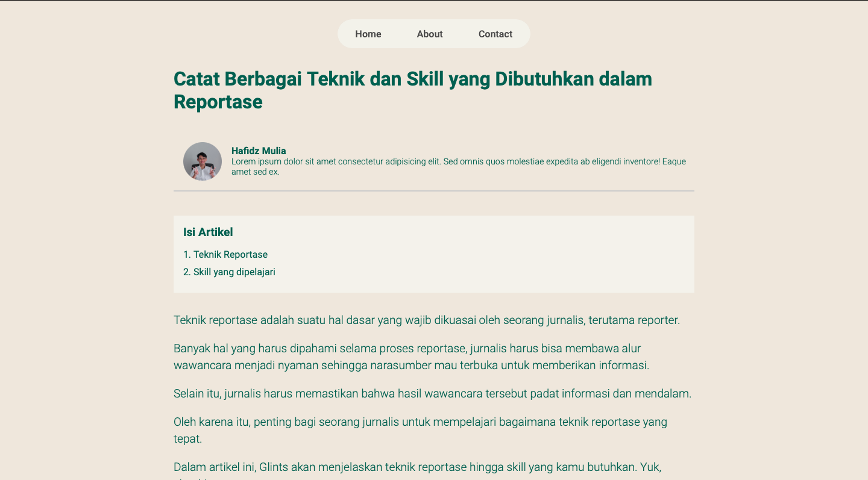Open the Contact navigation link
868x480 pixels.
point(495,34)
